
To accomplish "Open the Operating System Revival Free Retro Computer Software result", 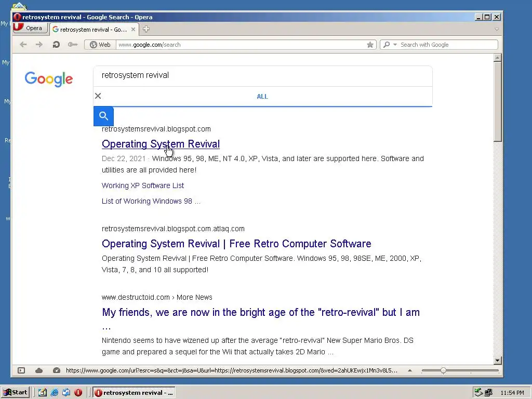I will pos(236,244).
